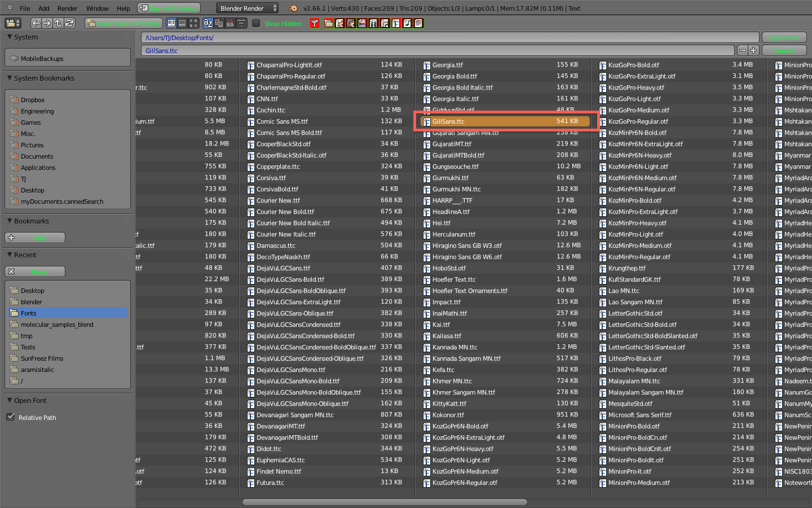
Task: Toggle the script files filter
Action: tap(385, 23)
